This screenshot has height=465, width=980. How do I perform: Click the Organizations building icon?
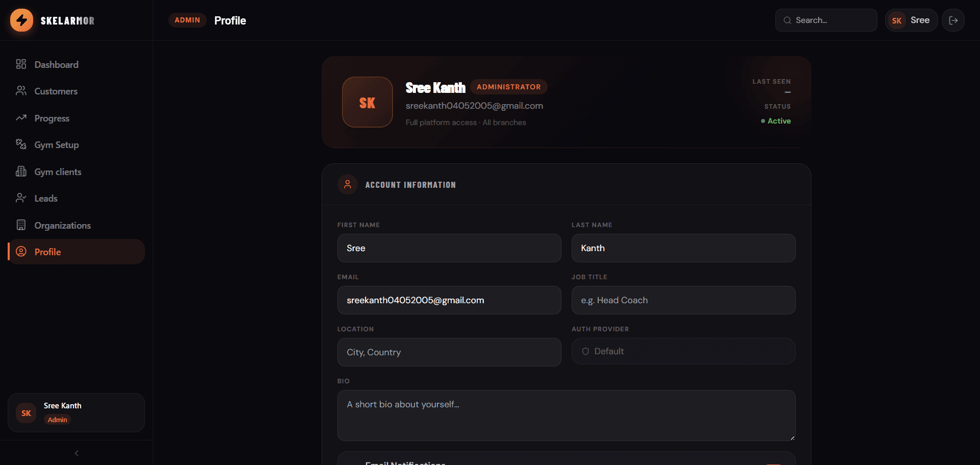[21, 225]
